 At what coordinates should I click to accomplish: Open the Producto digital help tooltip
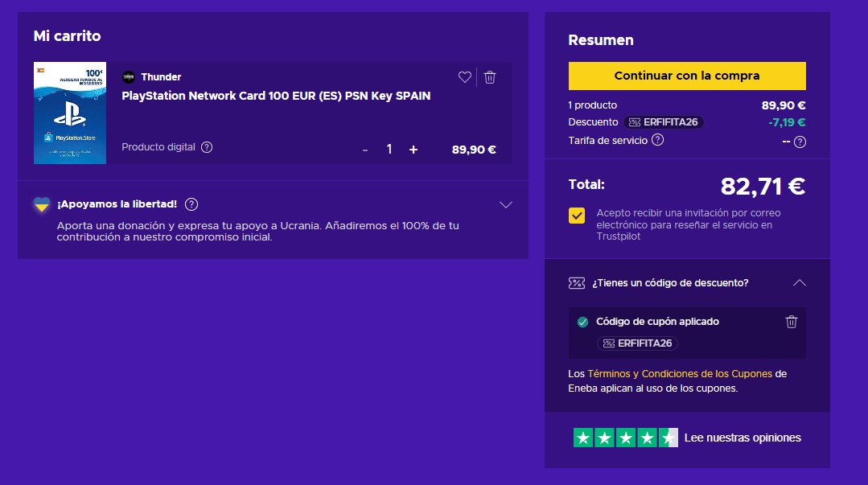tap(208, 147)
